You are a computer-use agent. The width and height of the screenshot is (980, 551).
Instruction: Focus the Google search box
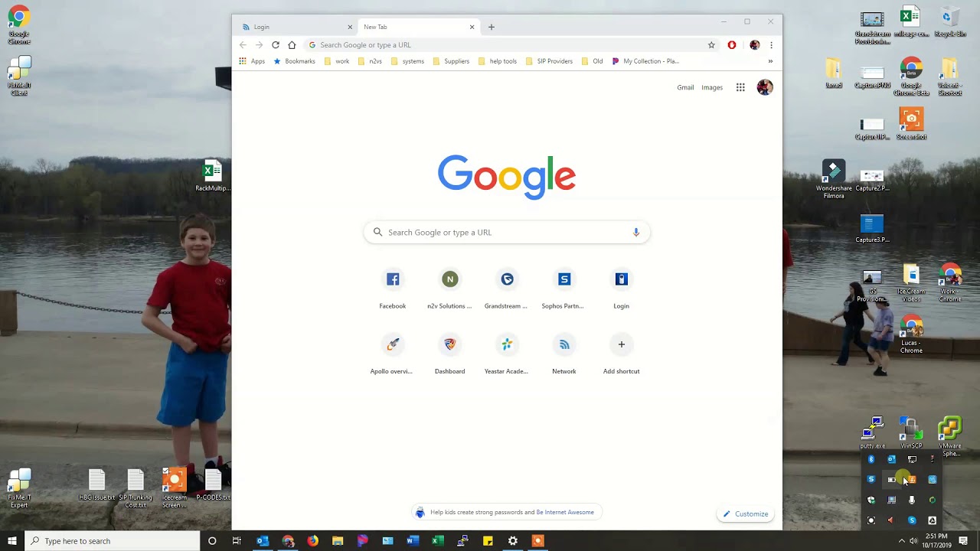pos(507,232)
